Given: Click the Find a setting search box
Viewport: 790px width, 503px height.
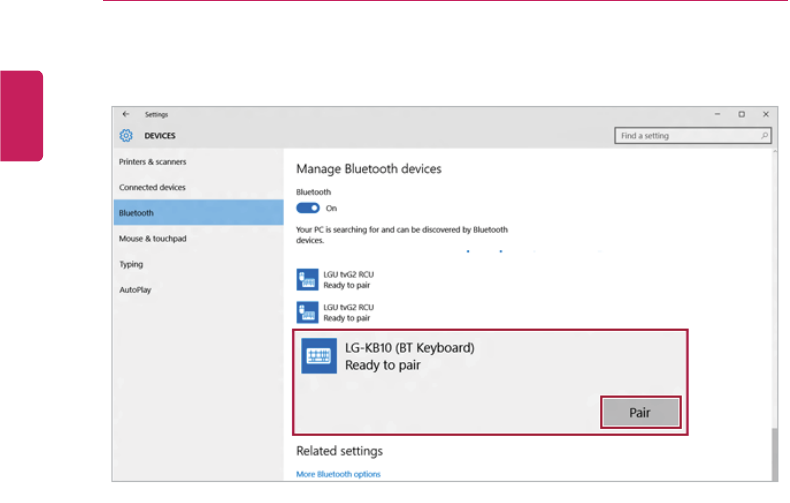Looking at the screenshot, I should tap(687, 135).
